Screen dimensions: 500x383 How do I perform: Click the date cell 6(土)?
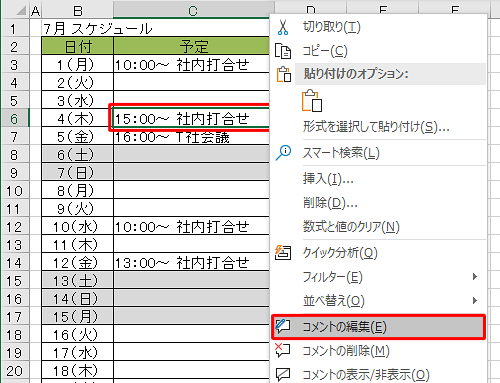[78, 154]
